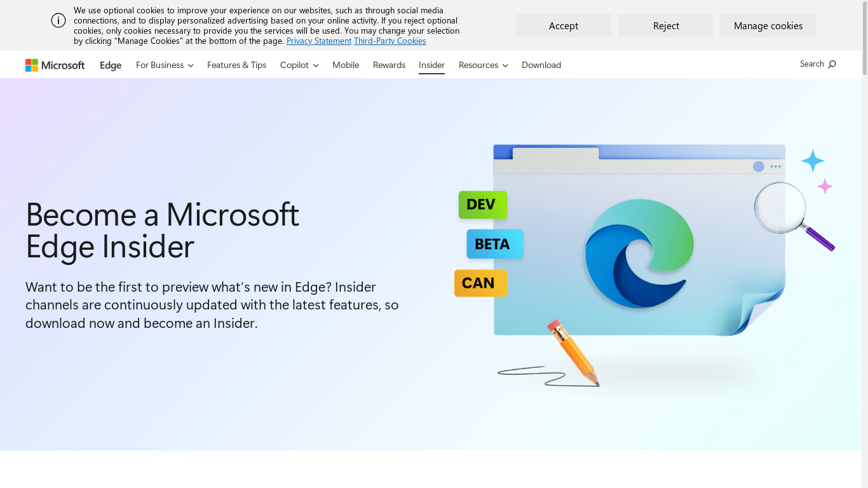Click the DEV channel badge
The width and height of the screenshot is (868, 488).
[483, 205]
